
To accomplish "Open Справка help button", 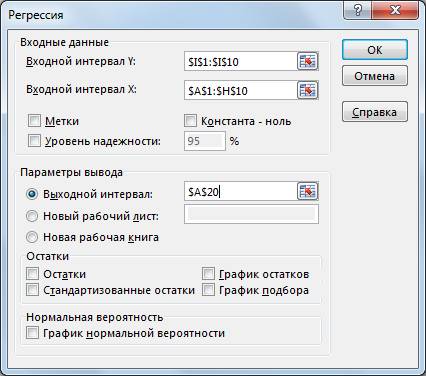I will point(375,112).
